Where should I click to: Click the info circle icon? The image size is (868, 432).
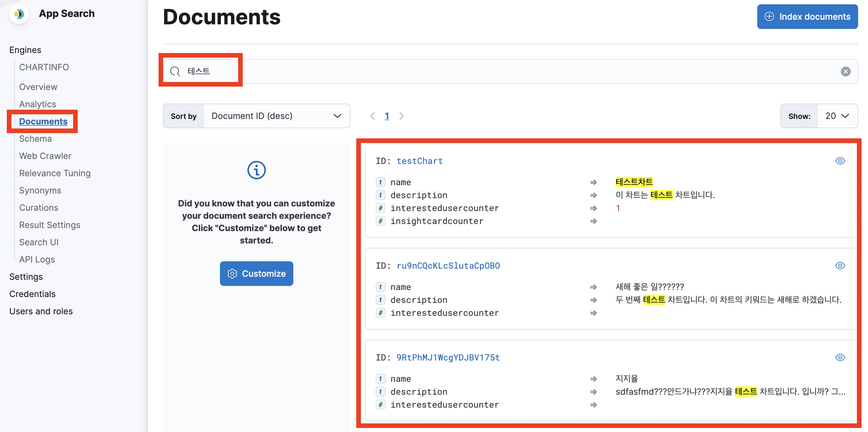tap(256, 170)
